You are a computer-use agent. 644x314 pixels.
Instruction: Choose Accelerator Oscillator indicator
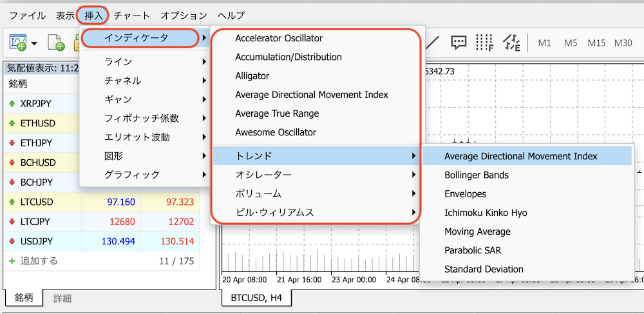pyautogui.click(x=279, y=38)
